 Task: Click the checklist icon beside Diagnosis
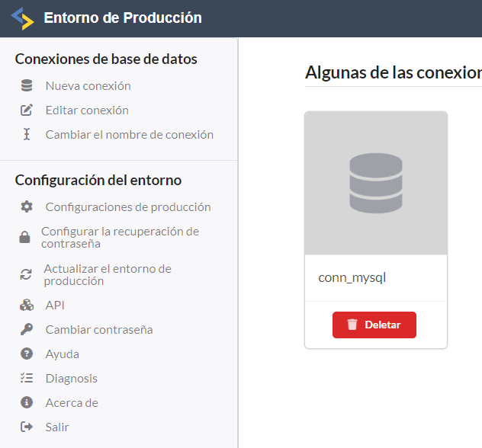(27, 379)
